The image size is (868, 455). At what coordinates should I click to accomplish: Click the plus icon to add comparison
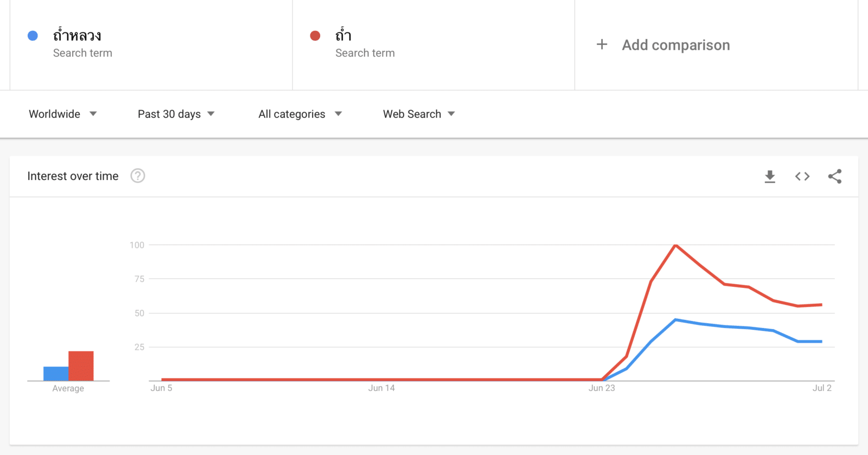click(602, 44)
